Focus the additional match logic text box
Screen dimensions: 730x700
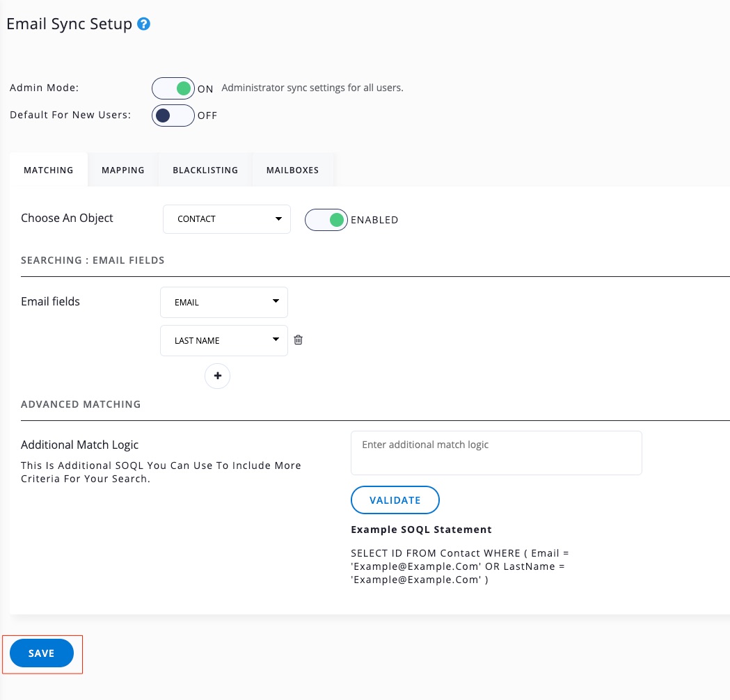click(496, 453)
